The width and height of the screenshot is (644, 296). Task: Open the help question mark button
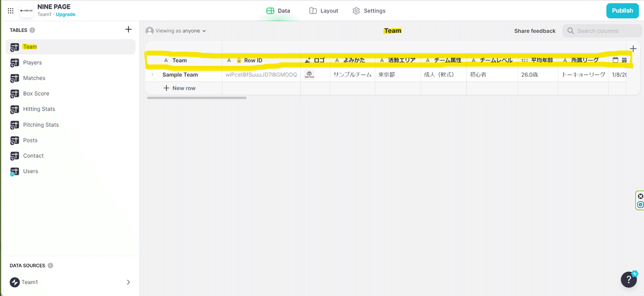[x=629, y=279]
